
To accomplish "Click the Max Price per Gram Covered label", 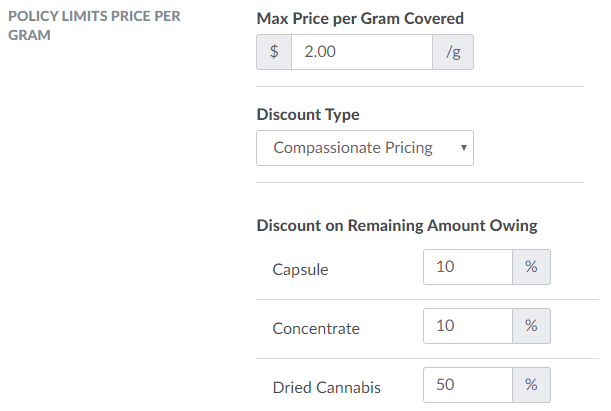I will 360,19.
